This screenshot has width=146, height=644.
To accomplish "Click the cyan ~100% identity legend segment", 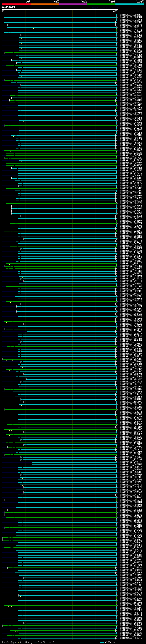I will [x=130, y=4].
